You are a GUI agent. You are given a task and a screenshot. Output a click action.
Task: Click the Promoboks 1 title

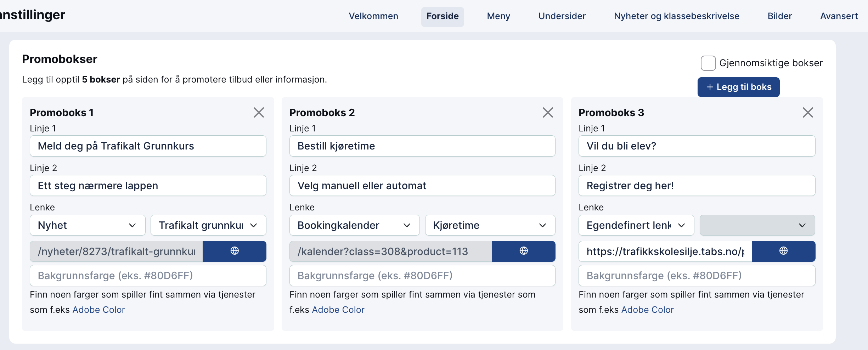(62, 113)
